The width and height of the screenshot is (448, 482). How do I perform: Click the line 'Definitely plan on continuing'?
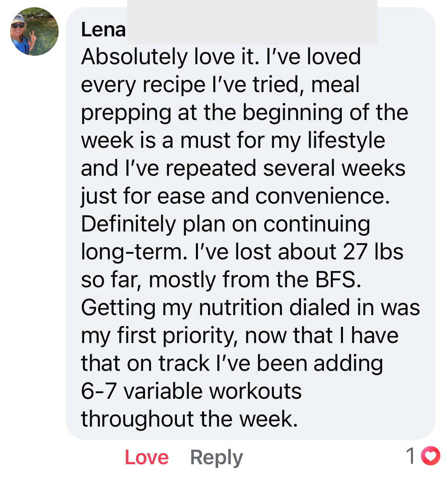coord(225,224)
